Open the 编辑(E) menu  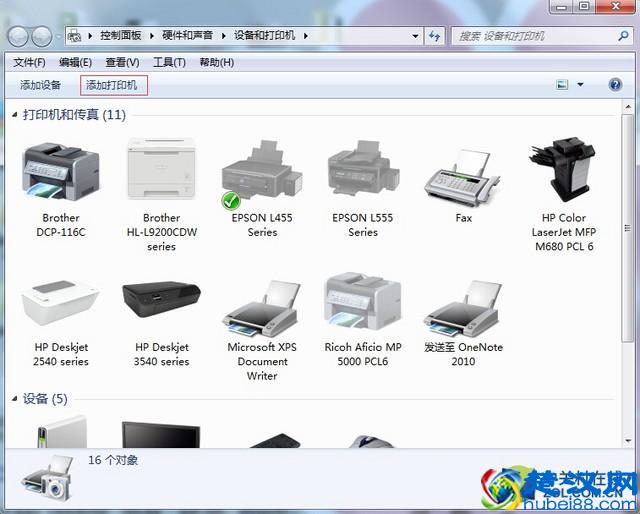(x=75, y=62)
